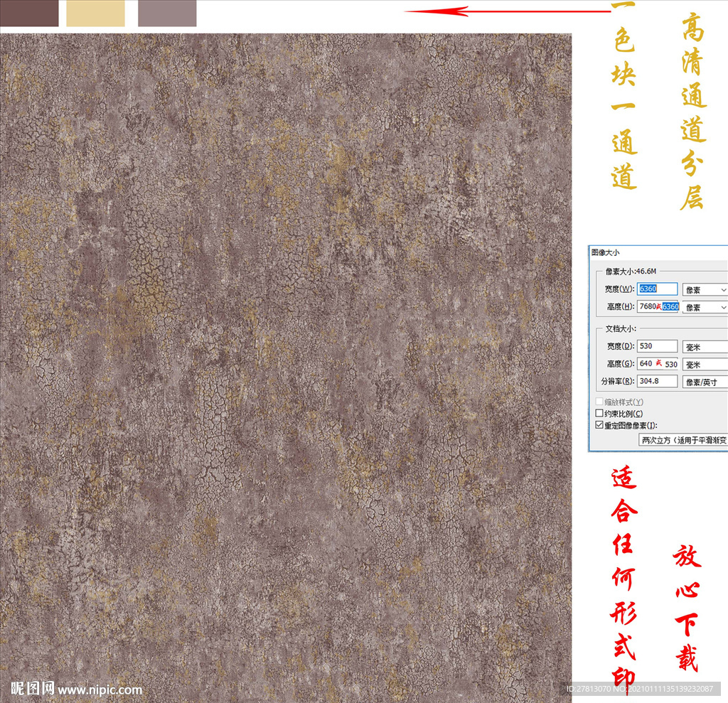Toggle the 缩放样式(Y) checkbox
Viewport: 728px width, 703px height.
click(599, 402)
